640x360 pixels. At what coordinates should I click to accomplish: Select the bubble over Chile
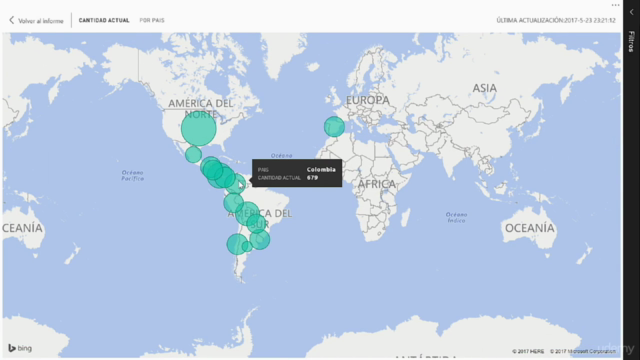pos(237,244)
